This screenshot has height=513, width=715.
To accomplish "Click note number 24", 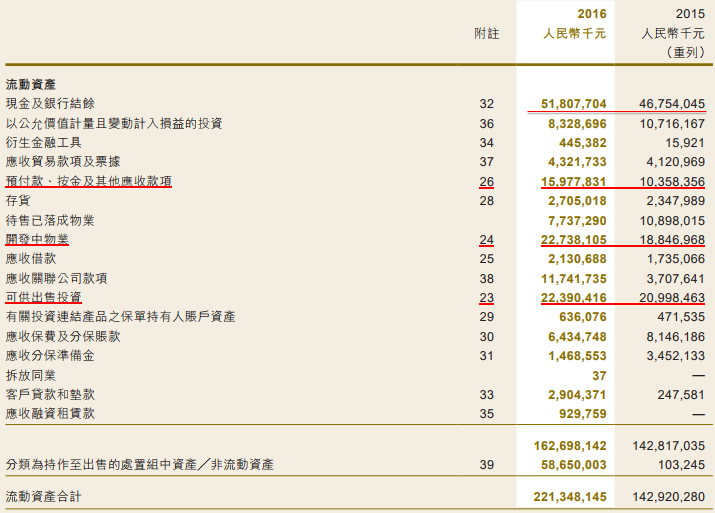I will coord(486,240).
